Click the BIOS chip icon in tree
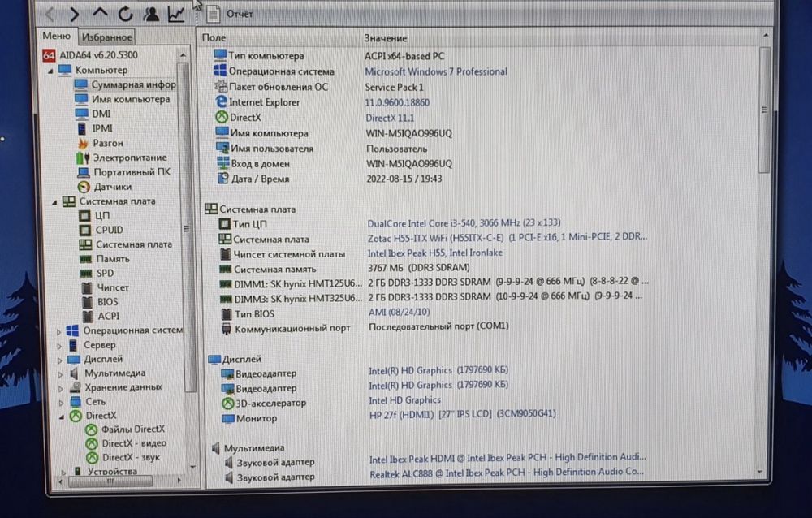Viewport: 812px width, 518px height. 88,301
